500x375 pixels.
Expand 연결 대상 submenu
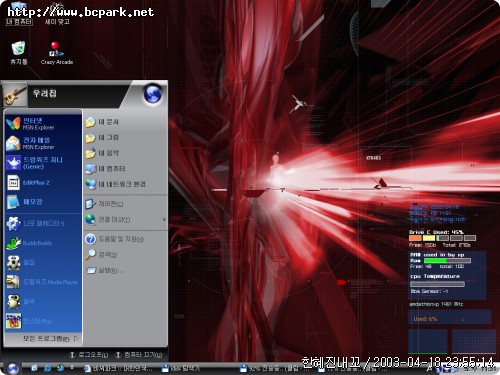[125, 219]
